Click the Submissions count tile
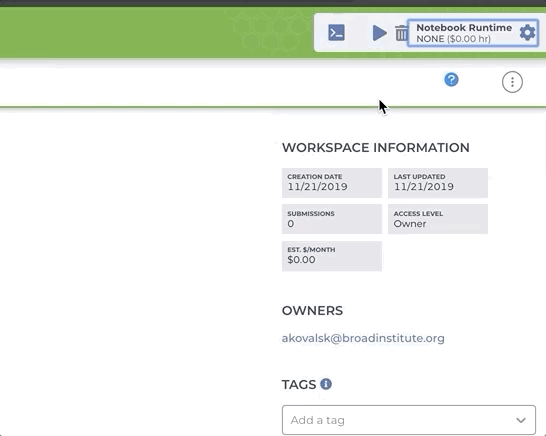This screenshot has width=546, height=436. (332, 219)
